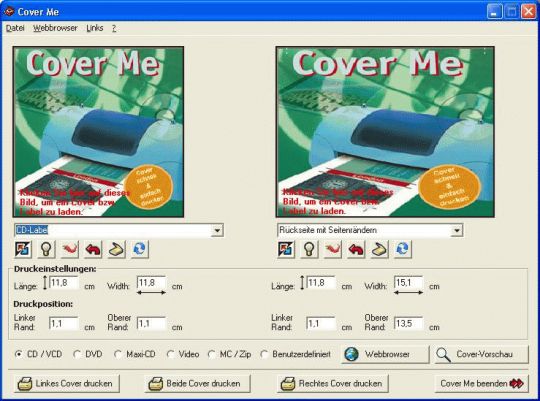Click the Cover-Vorschau preview button
Screen dimensions: 540x401
tap(481, 354)
